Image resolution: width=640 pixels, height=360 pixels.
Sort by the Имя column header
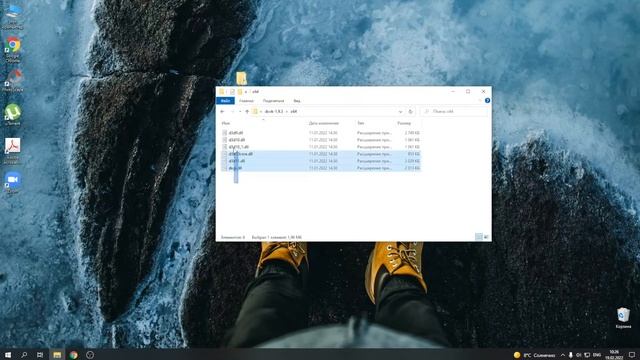pos(226,123)
